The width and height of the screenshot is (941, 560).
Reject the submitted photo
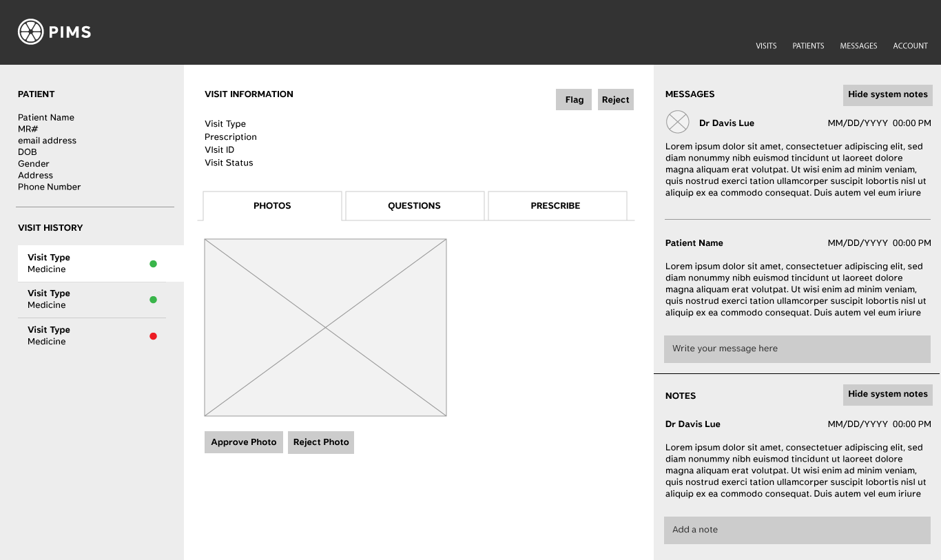pyautogui.click(x=321, y=442)
